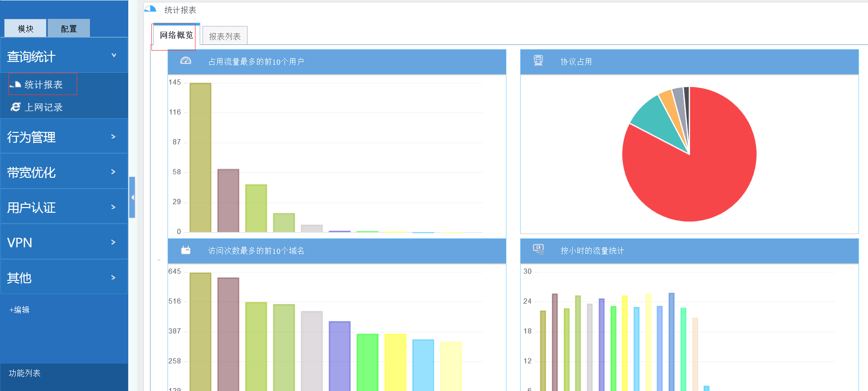Click the tallest bar in top users chart

200,157
